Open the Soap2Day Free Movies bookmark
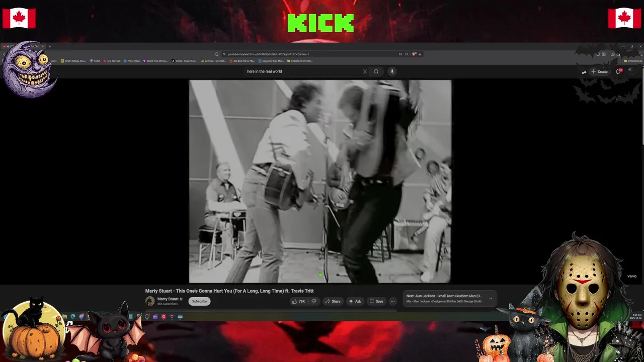 click(271, 61)
